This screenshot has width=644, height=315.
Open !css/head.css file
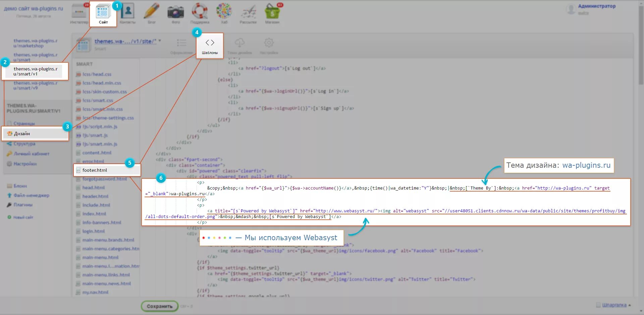(97, 74)
